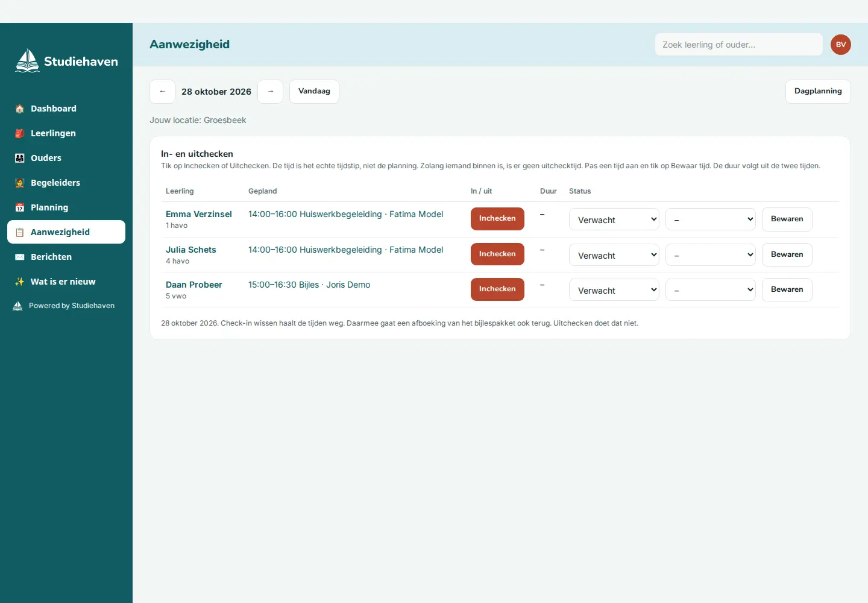Click the Begeleiders teacher icon

coord(19,183)
